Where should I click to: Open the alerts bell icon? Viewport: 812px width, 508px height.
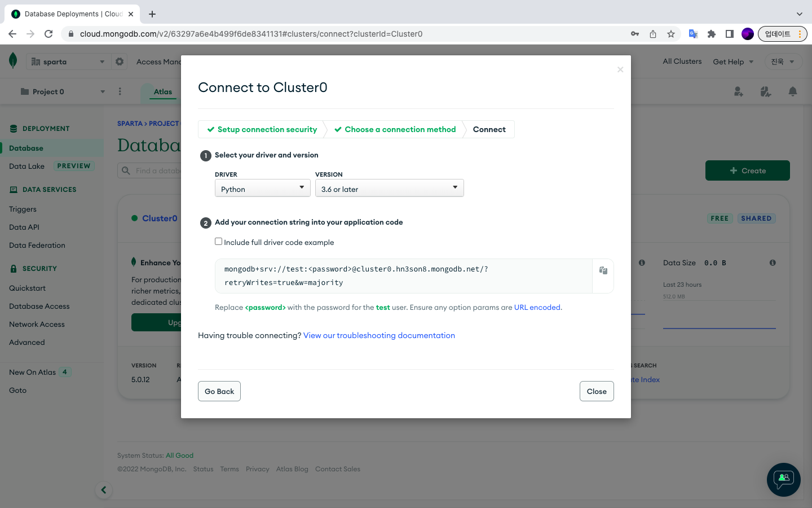793,91
